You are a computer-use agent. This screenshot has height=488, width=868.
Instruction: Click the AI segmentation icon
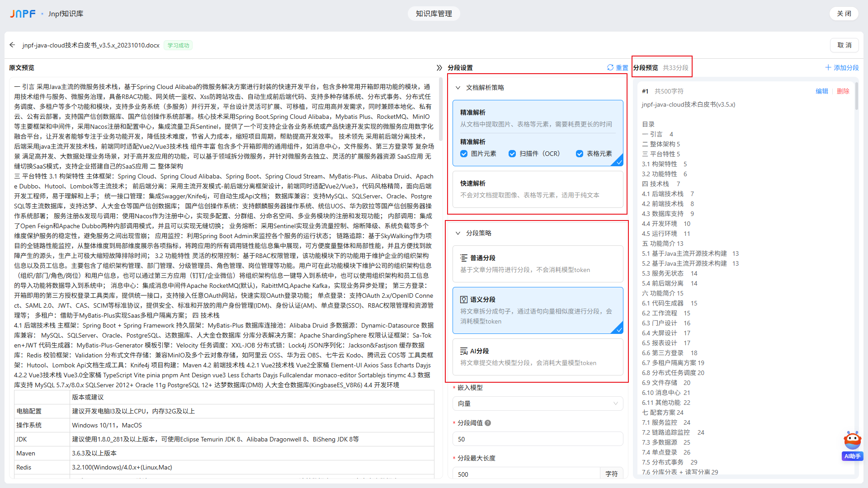point(464,351)
